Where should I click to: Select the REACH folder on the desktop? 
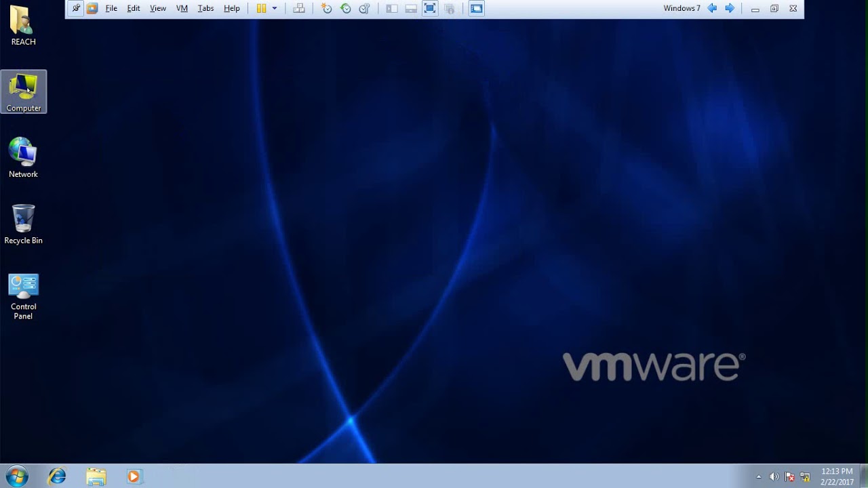[23, 26]
